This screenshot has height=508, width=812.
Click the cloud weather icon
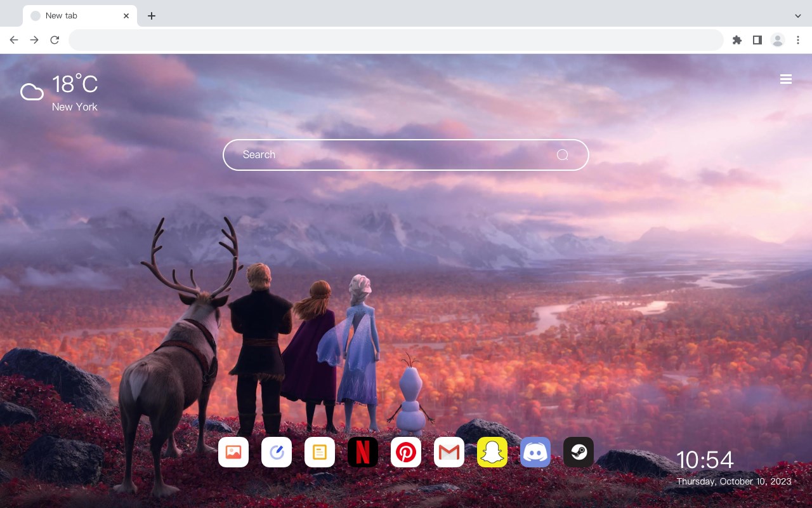click(x=32, y=93)
